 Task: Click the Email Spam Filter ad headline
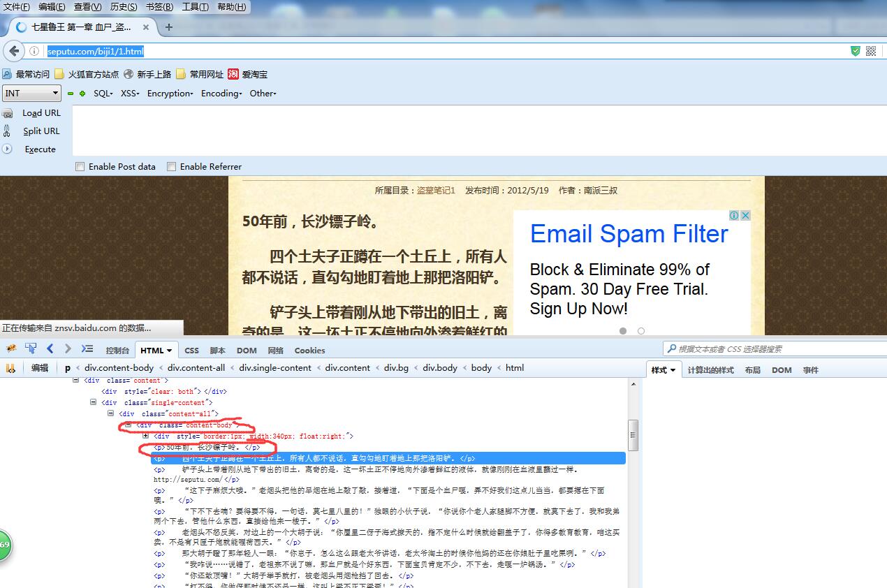(x=629, y=234)
